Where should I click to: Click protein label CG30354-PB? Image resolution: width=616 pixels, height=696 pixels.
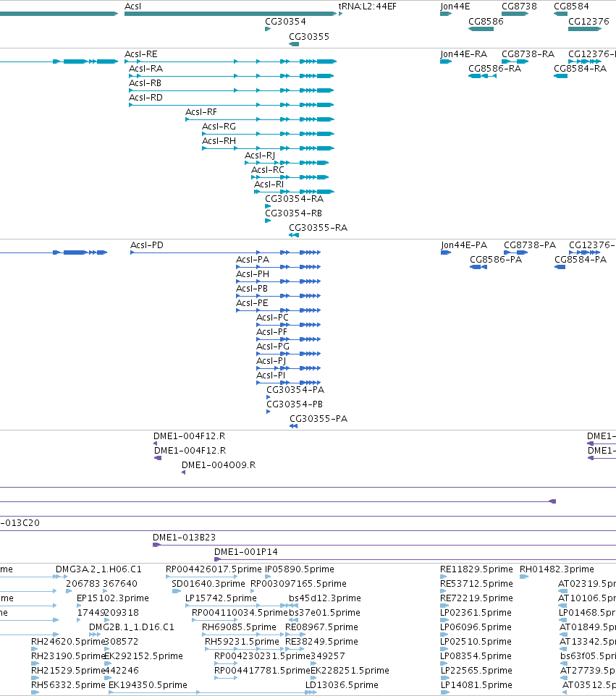[x=295, y=404]
